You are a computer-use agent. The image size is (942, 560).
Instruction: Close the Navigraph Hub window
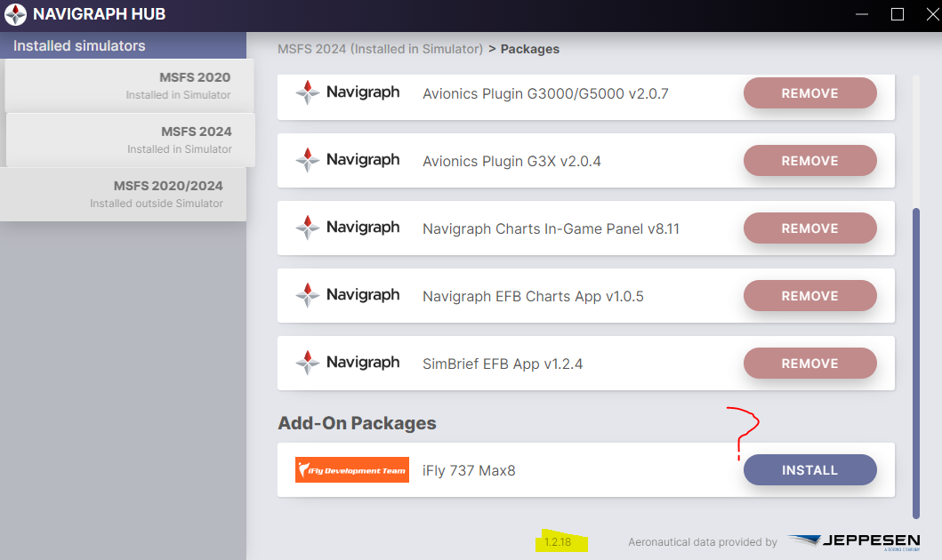tap(932, 14)
